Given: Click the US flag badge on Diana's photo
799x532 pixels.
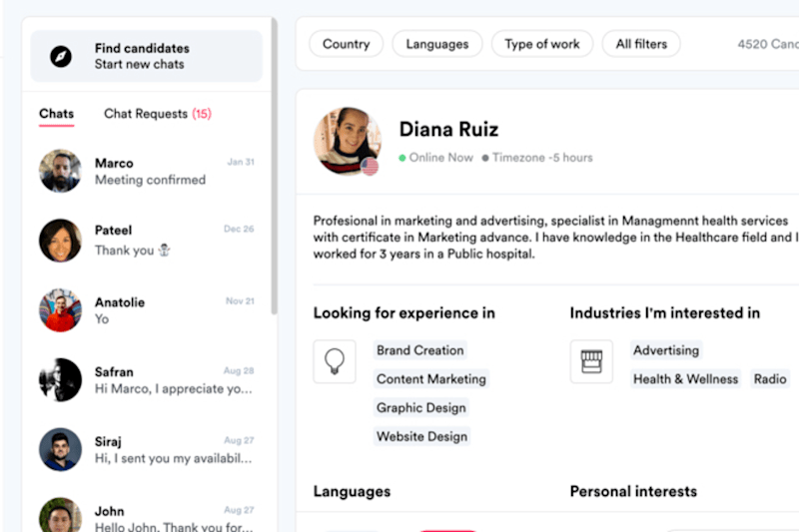Looking at the screenshot, I should (x=370, y=167).
